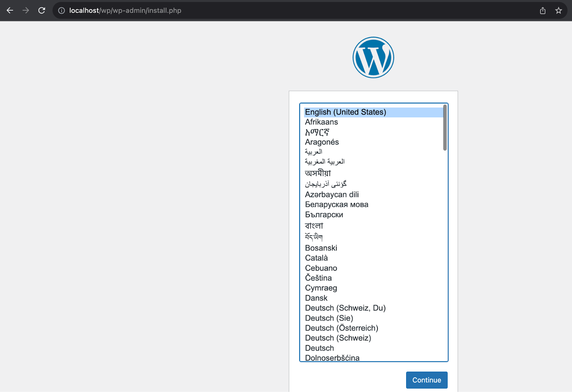Click the WordPress logo

pos(373,57)
